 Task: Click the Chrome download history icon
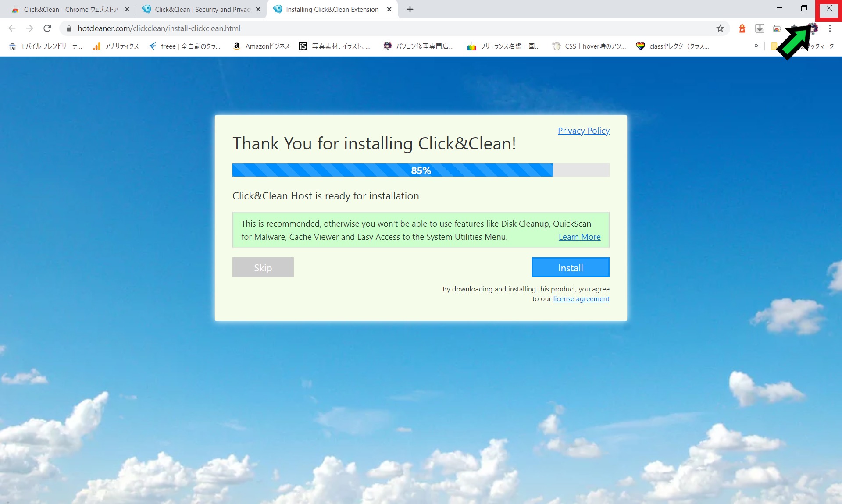759,28
